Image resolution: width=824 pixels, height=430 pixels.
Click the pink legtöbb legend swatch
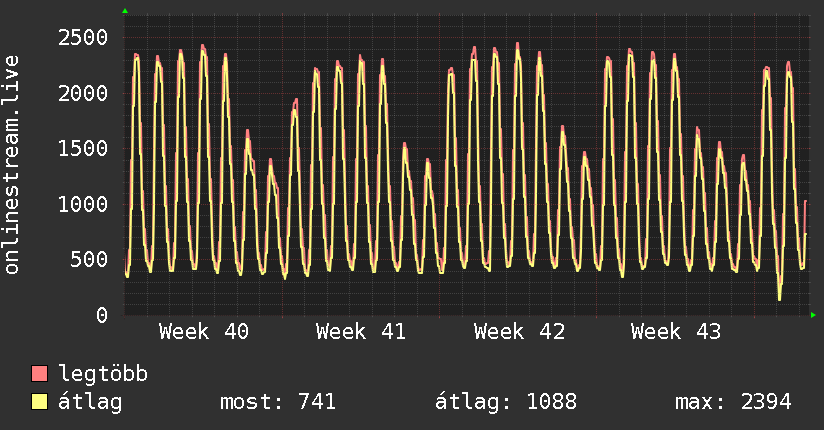pos(39,373)
